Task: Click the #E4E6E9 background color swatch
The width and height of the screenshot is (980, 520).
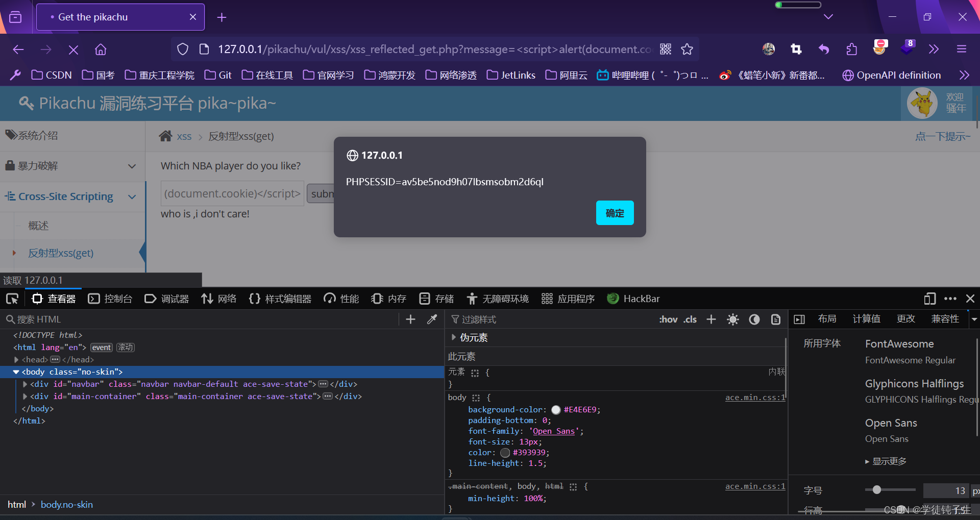Action: click(x=556, y=410)
